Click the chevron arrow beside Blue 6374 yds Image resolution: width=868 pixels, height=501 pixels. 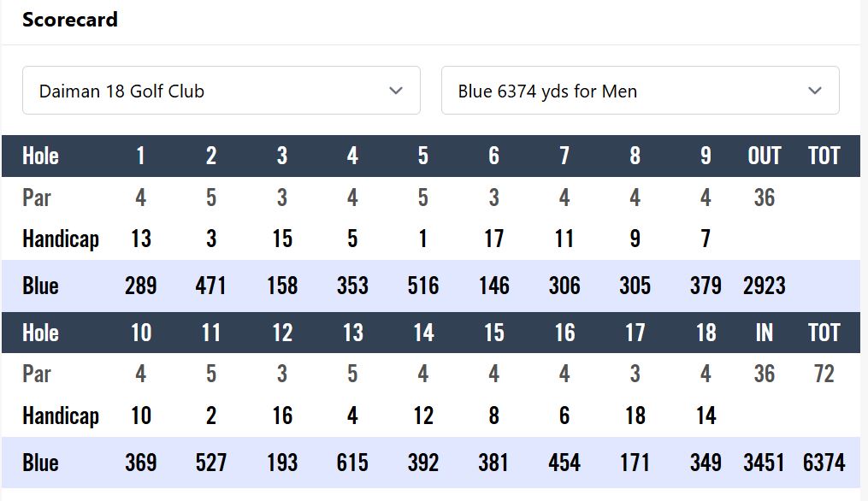point(814,91)
